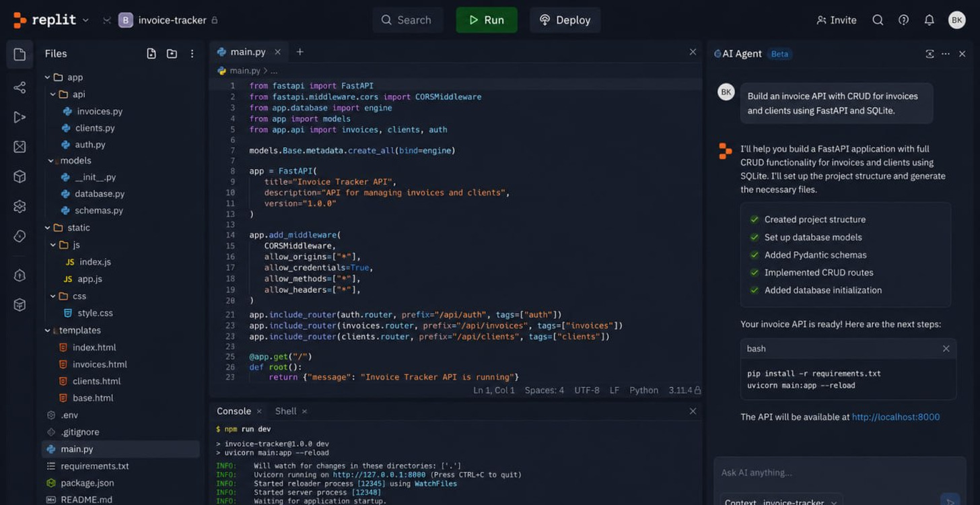Open the BK account avatar
The image size is (980, 505).
pos(956,20)
